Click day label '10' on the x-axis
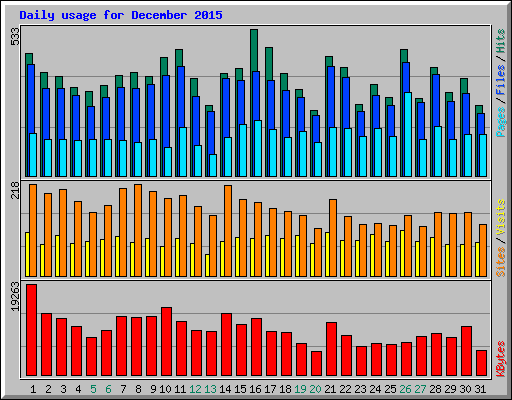This screenshot has height=400, width=512. coord(165,389)
